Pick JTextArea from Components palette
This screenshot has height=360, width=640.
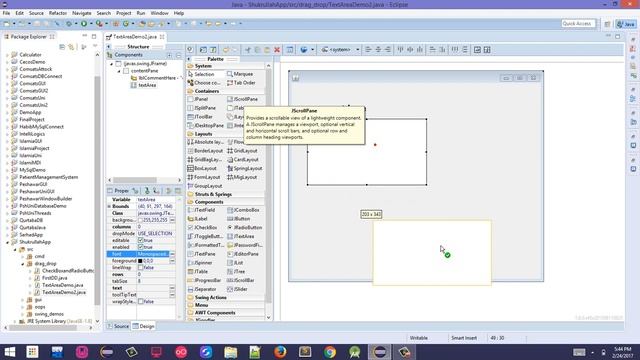click(x=241, y=236)
